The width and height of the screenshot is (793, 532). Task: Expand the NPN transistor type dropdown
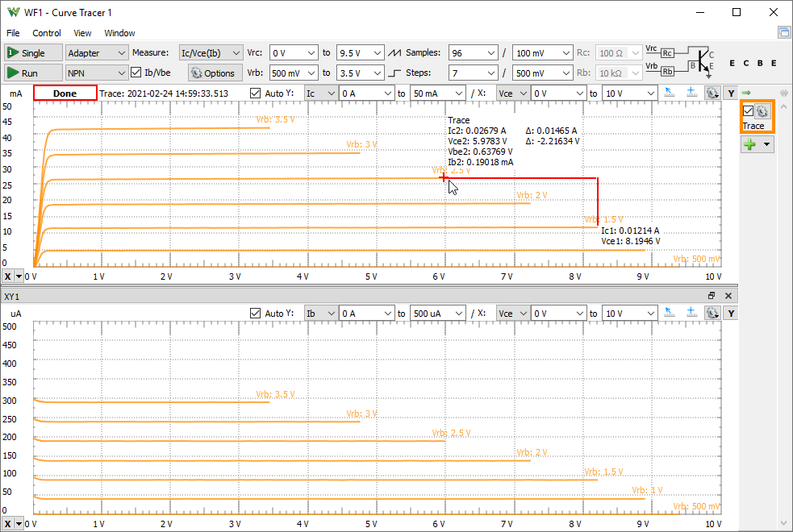pos(96,73)
